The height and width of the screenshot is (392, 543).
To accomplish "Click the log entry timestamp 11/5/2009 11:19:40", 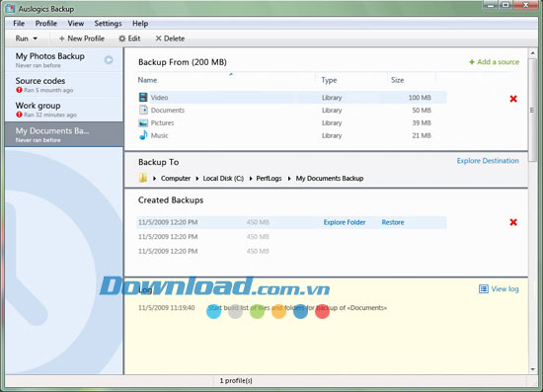I will (x=166, y=307).
